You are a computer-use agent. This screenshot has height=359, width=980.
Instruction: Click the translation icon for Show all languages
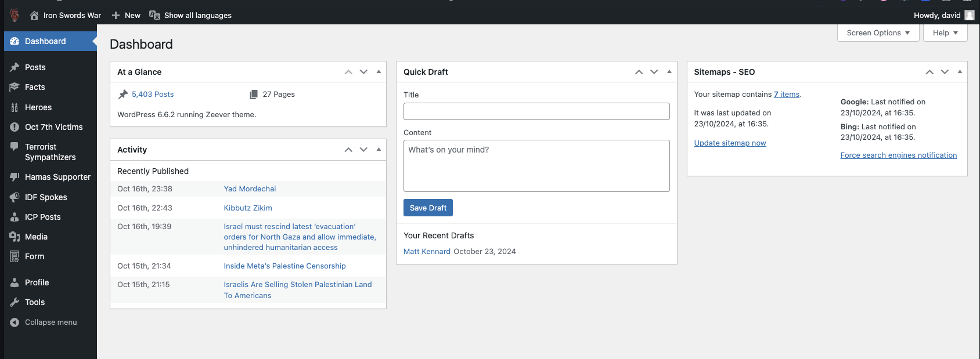click(154, 16)
